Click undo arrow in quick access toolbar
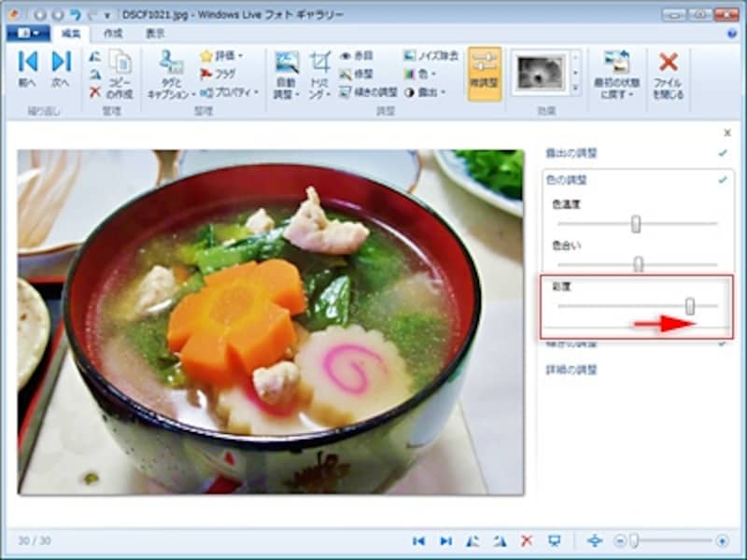The image size is (747, 560). point(76,15)
